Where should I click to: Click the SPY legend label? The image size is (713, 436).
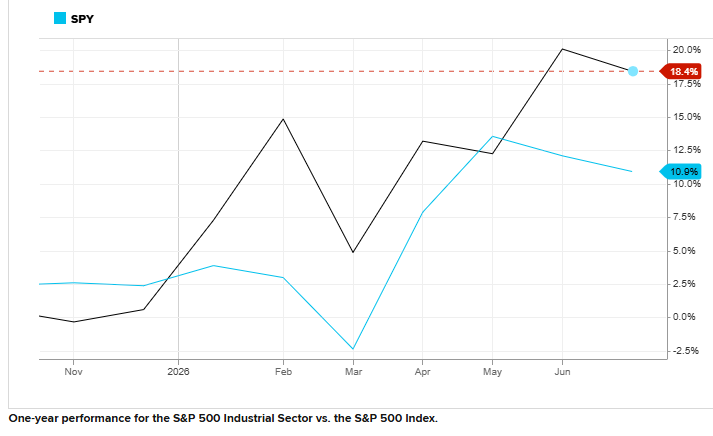click(82, 19)
